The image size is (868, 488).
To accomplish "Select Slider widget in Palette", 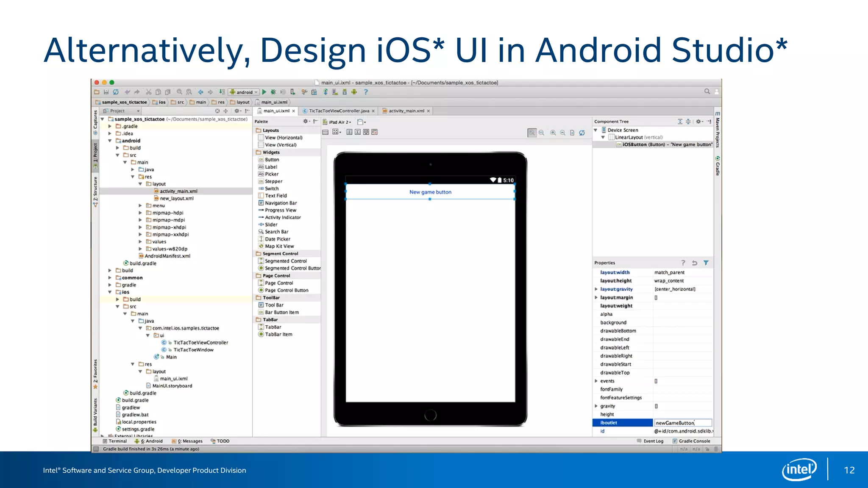I will 268,225.
